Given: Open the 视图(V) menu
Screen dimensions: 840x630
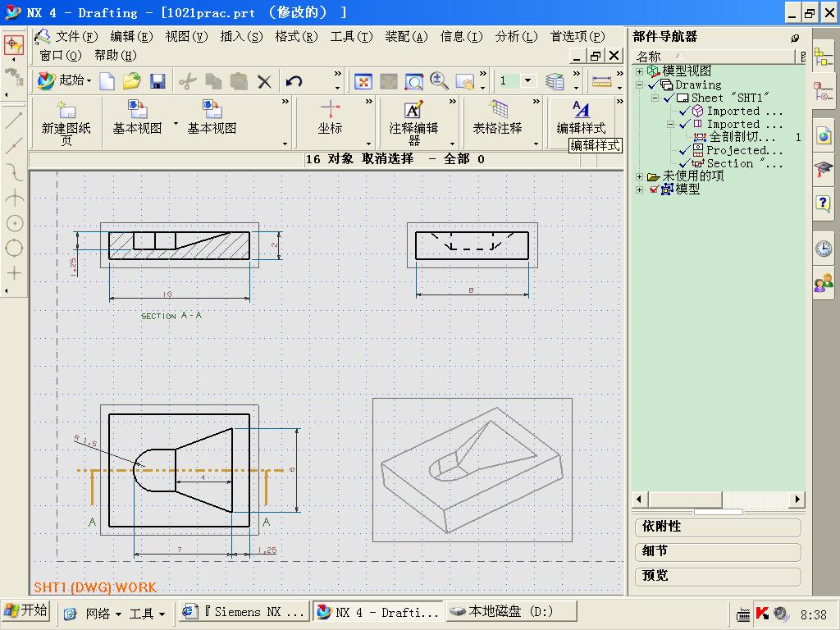Looking at the screenshot, I should pyautogui.click(x=186, y=36).
